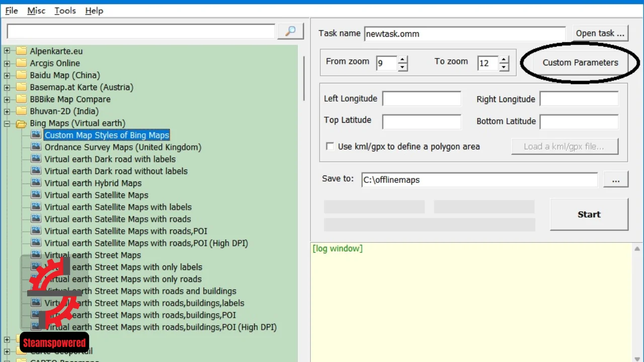The width and height of the screenshot is (644, 362).
Task: Click the Task name input field
Action: (x=465, y=34)
